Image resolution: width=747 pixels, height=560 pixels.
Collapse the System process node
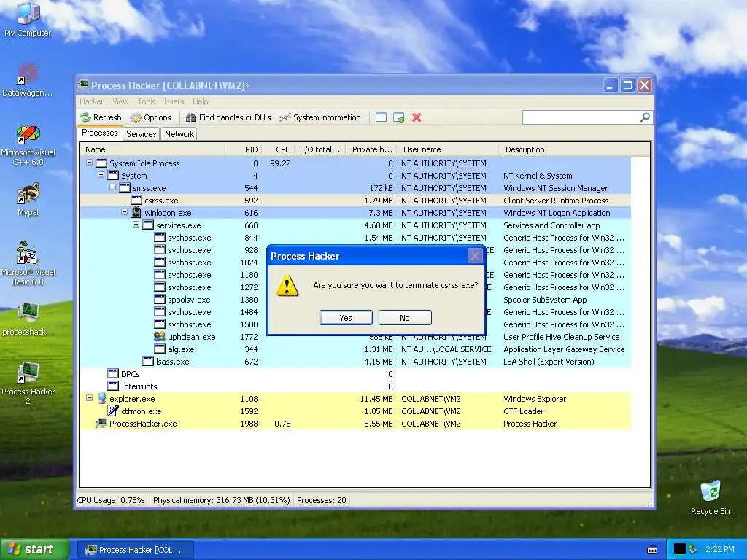coord(101,175)
